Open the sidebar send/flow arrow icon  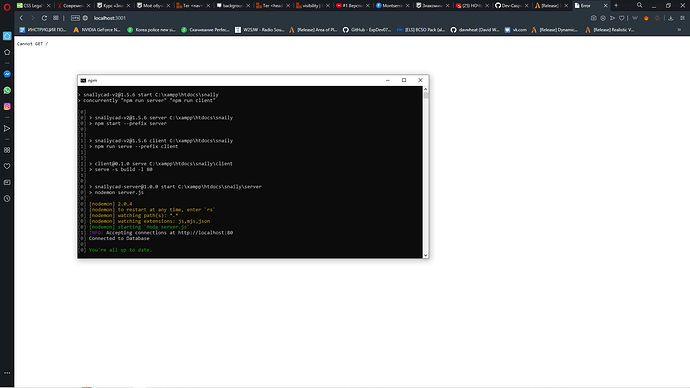click(7, 128)
